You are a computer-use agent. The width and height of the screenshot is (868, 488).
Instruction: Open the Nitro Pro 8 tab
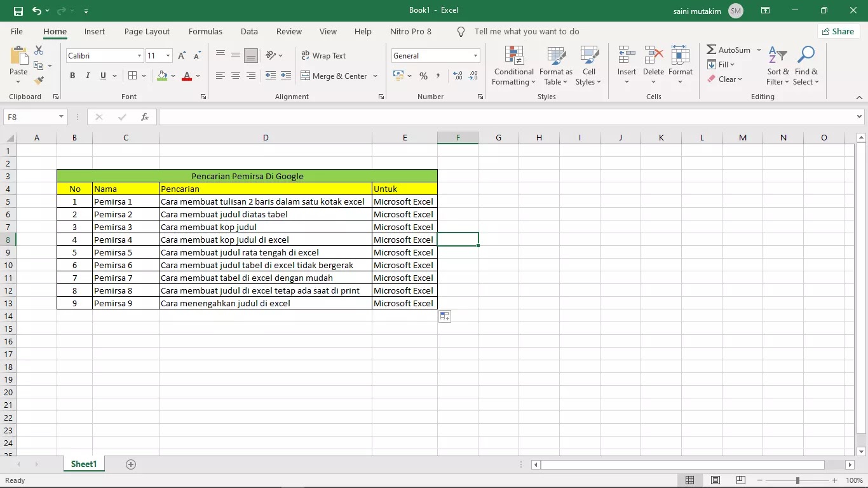point(410,31)
